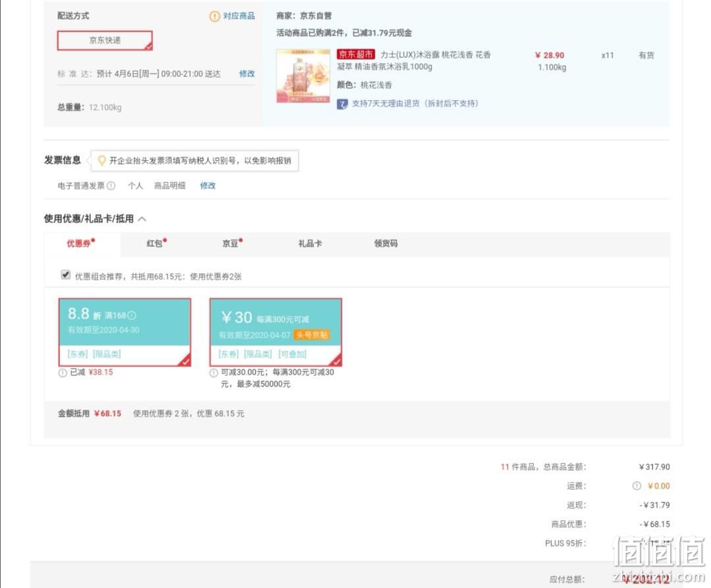Screen dimensions: 711x588
Task: Click the info icon beside 可减30.00元
Action: pos(213,373)
